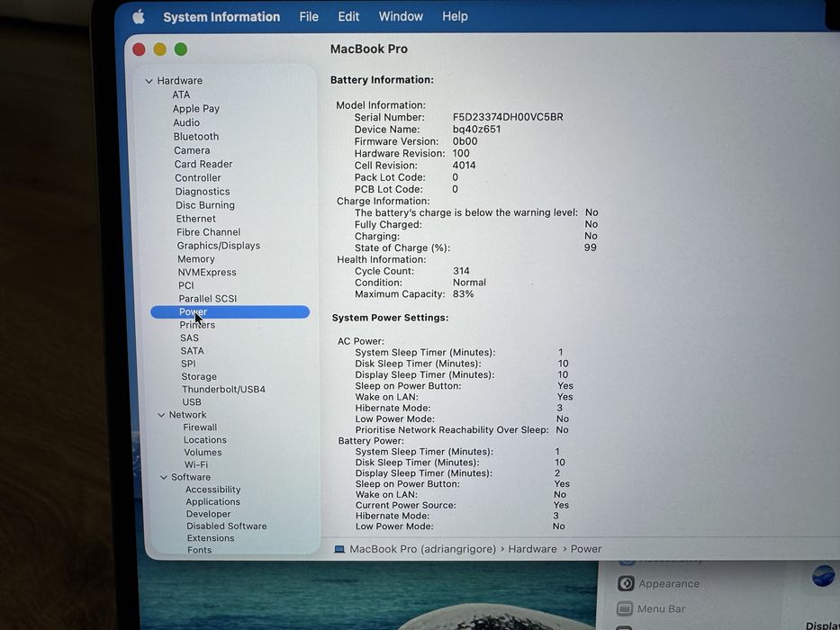Select Printers in the sidebar
840x630 pixels.
(x=197, y=325)
